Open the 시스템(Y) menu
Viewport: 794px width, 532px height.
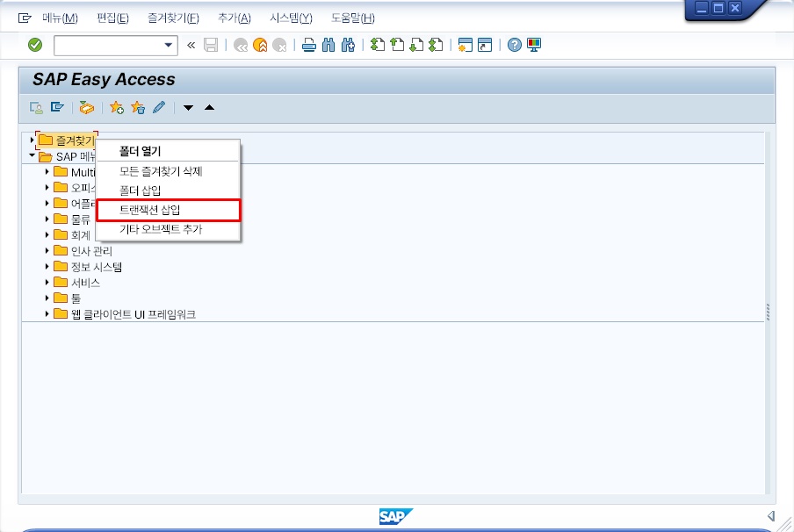(292, 18)
